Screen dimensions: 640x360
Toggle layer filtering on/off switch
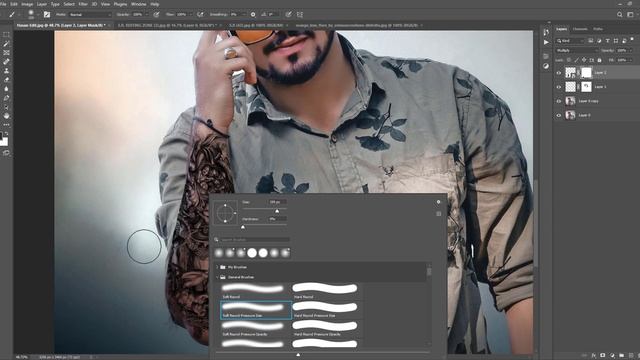tap(632, 40)
